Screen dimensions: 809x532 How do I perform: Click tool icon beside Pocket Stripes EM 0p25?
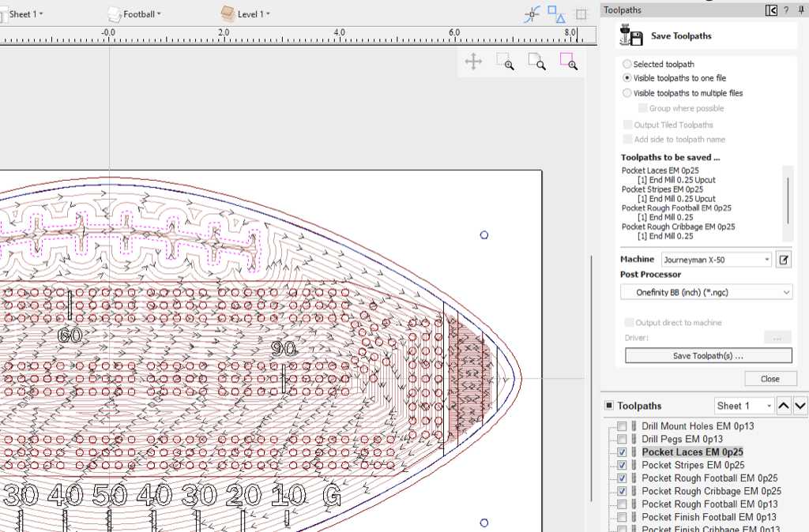[x=634, y=465]
